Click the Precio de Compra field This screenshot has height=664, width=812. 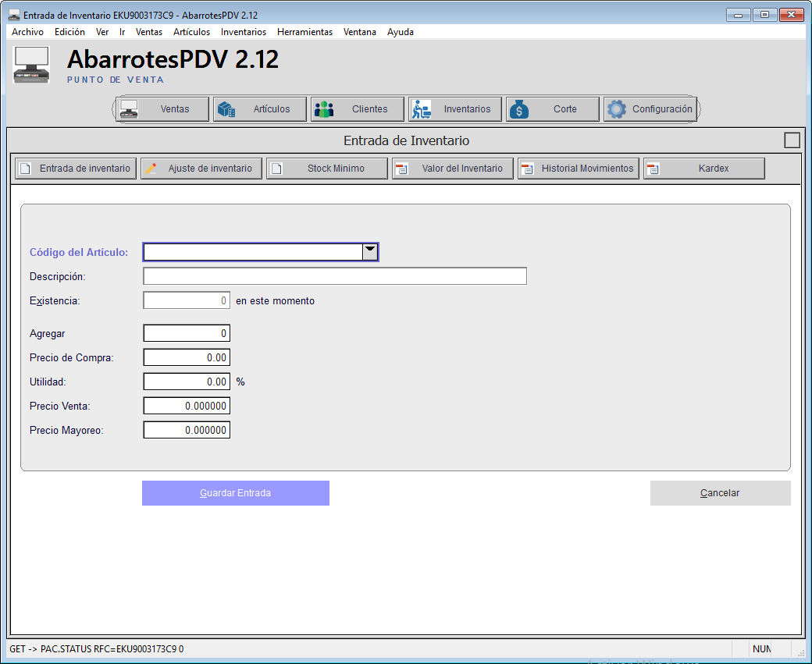187,357
